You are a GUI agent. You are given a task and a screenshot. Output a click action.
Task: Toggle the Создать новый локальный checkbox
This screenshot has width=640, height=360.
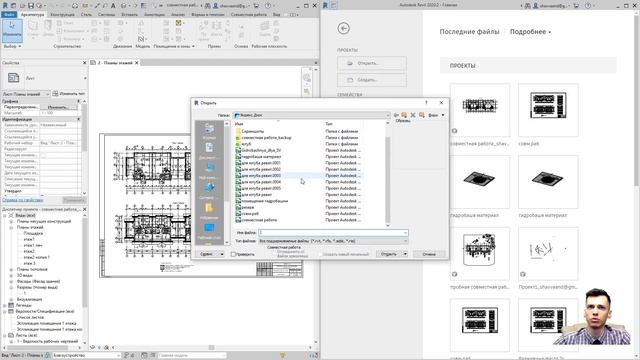(320, 254)
